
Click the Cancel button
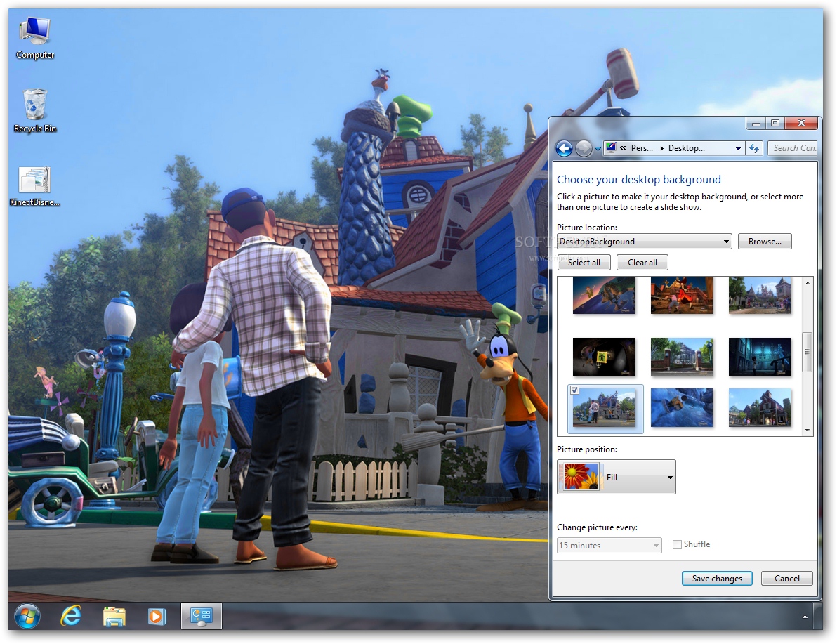[x=787, y=578]
